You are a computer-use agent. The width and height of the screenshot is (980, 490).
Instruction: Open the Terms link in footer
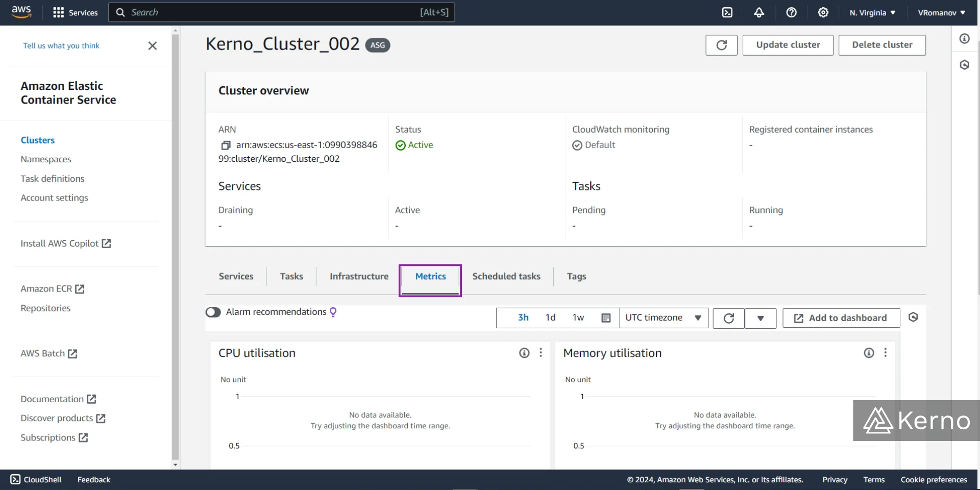[874, 479]
